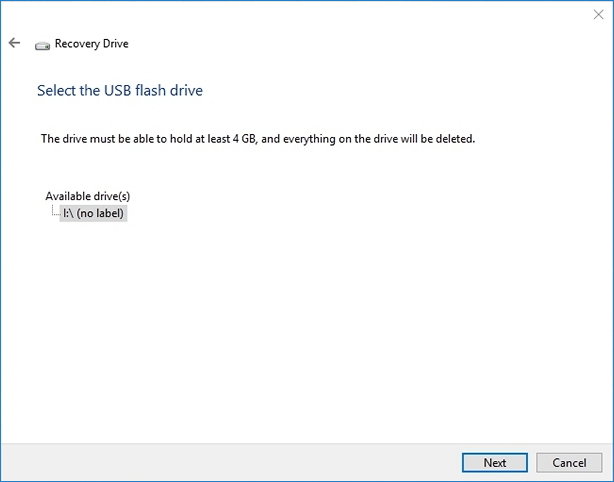Click blank area below the drive list
Image resolution: width=614 pixels, height=482 pixels.
click(x=300, y=330)
